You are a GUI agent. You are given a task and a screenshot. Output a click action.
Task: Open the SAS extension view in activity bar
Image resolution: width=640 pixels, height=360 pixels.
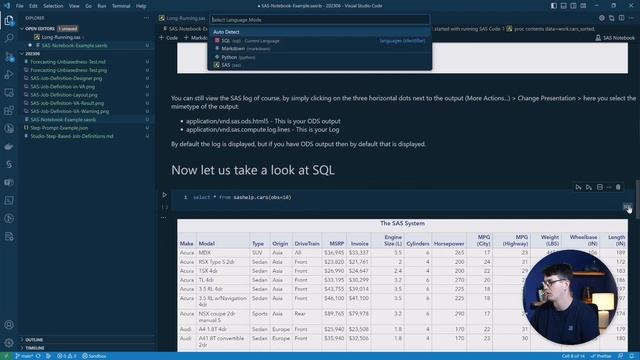pos(9,164)
